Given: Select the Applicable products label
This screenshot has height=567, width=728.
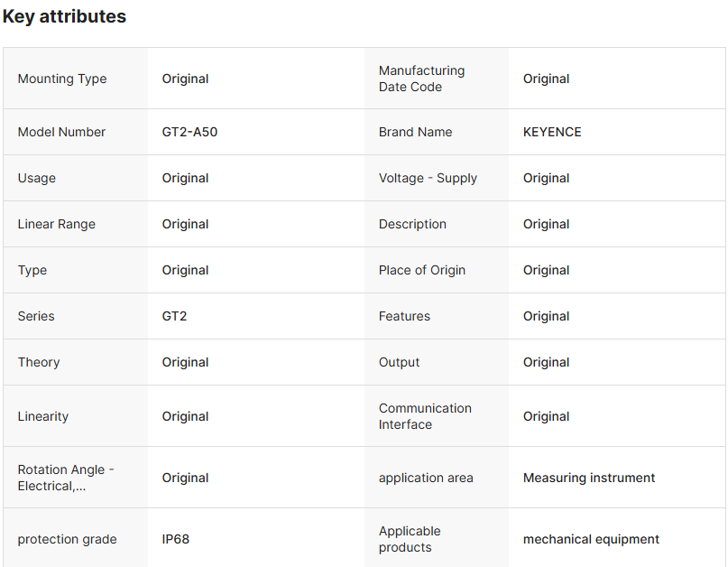Looking at the screenshot, I should tap(410, 539).
